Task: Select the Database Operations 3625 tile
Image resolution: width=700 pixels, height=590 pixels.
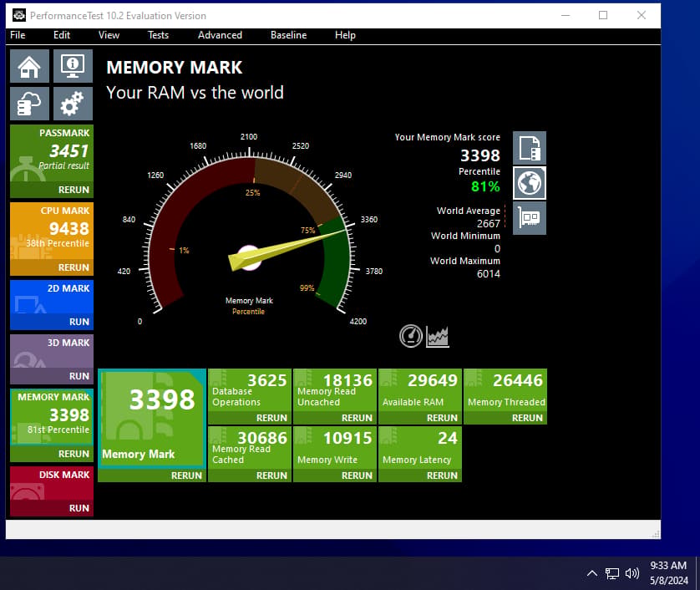Action: (x=250, y=390)
